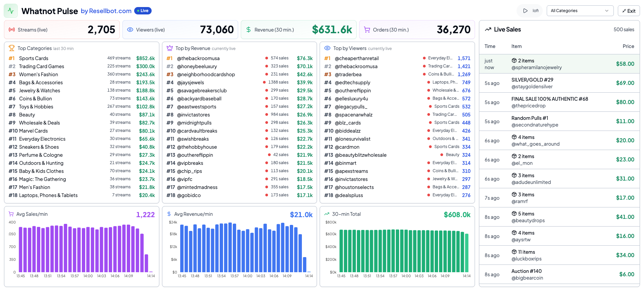Click the Top Categories trophy icon
Screen dimensions: 644x291
pos(12,48)
